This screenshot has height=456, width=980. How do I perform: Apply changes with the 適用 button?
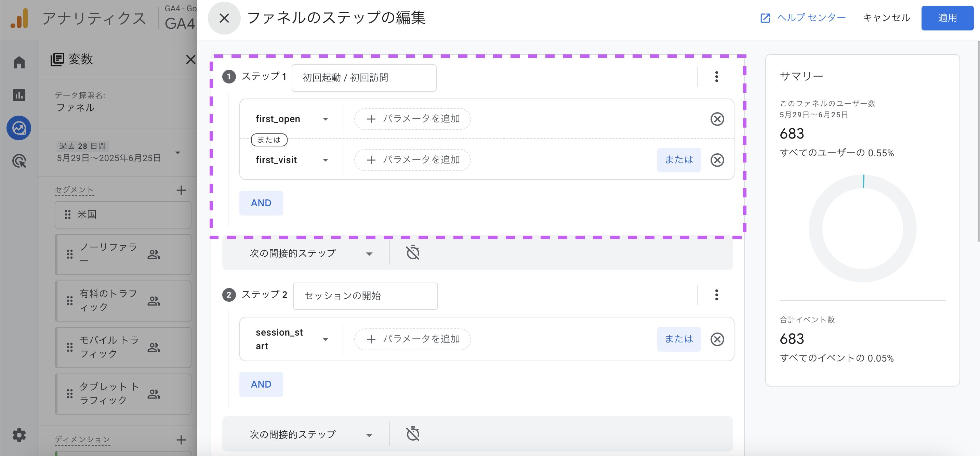[x=947, y=18]
